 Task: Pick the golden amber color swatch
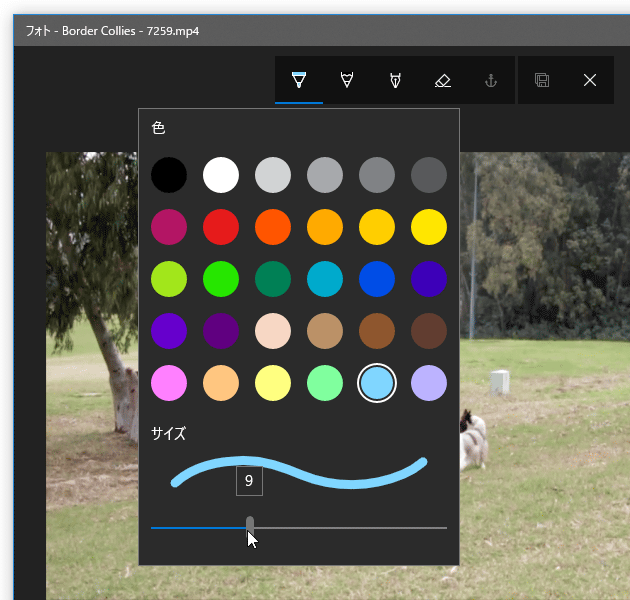point(377,227)
